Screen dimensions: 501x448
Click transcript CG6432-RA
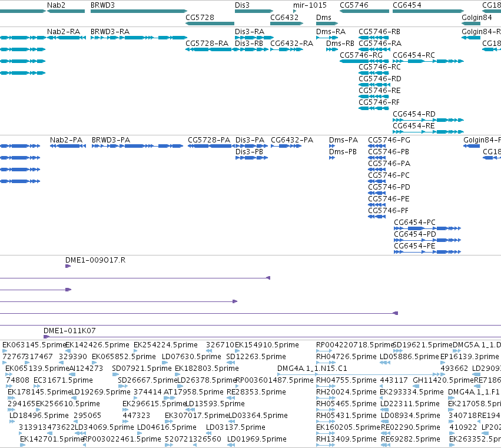click(x=292, y=44)
